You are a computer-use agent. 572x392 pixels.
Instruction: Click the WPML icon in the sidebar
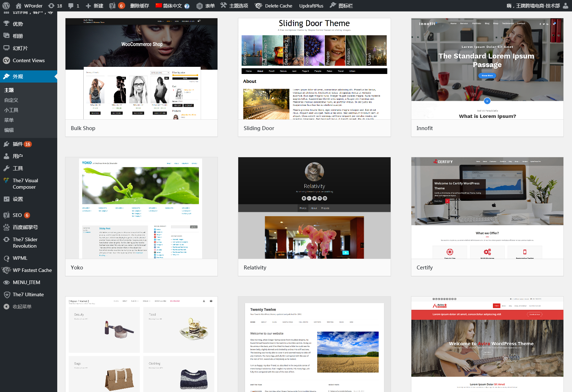click(6, 258)
